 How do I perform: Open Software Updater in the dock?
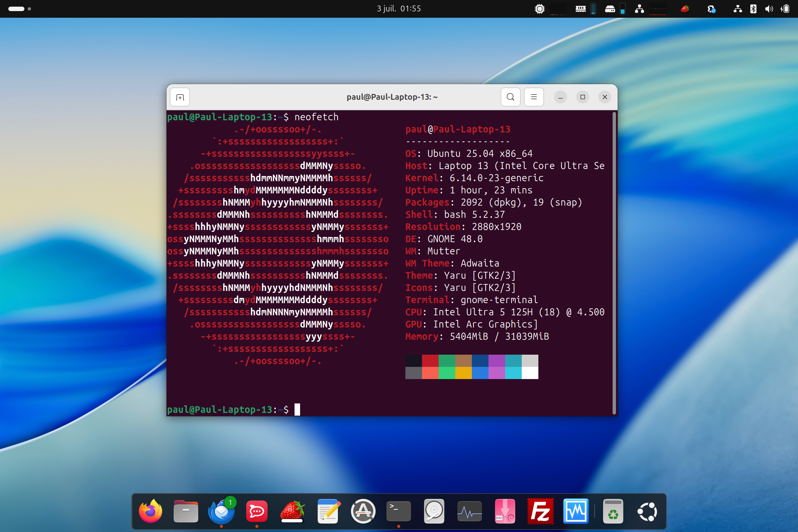click(363, 511)
